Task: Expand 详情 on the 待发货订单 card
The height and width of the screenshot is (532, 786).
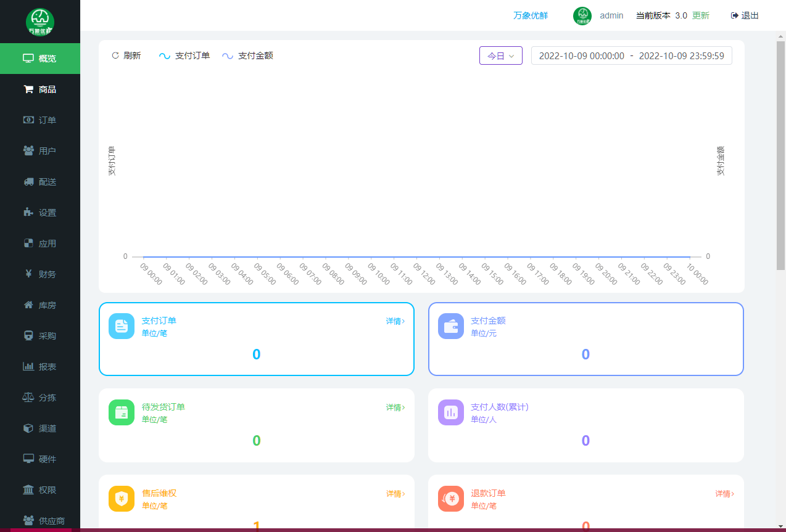Action: tap(395, 407)
